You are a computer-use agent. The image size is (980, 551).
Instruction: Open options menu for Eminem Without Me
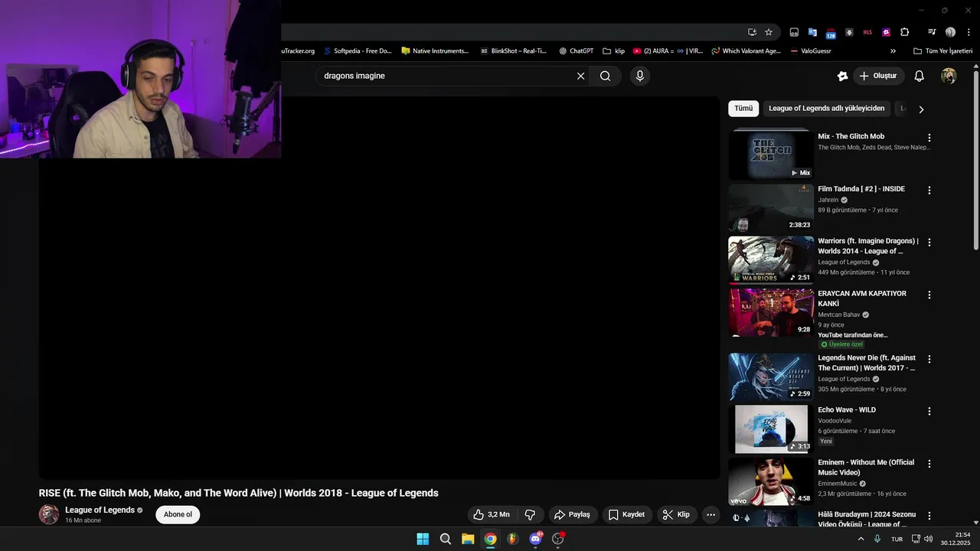pos(929,464)
